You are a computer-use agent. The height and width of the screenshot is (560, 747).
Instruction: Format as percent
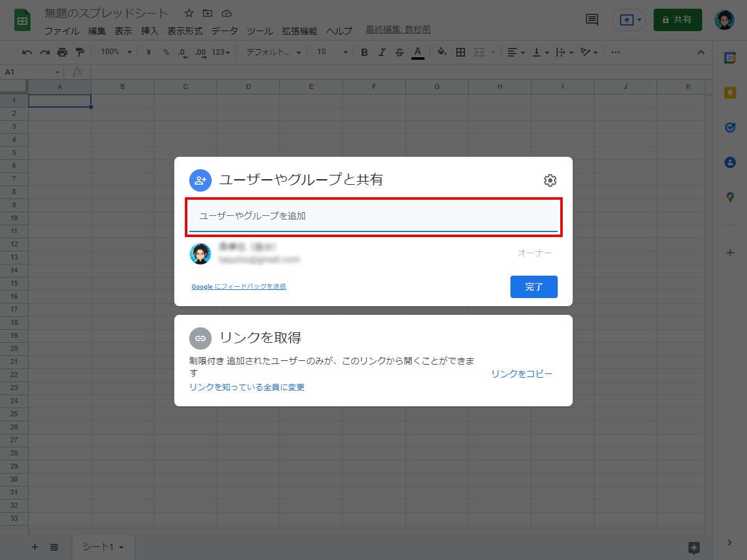pyautogui.click(x=166, y=52)
